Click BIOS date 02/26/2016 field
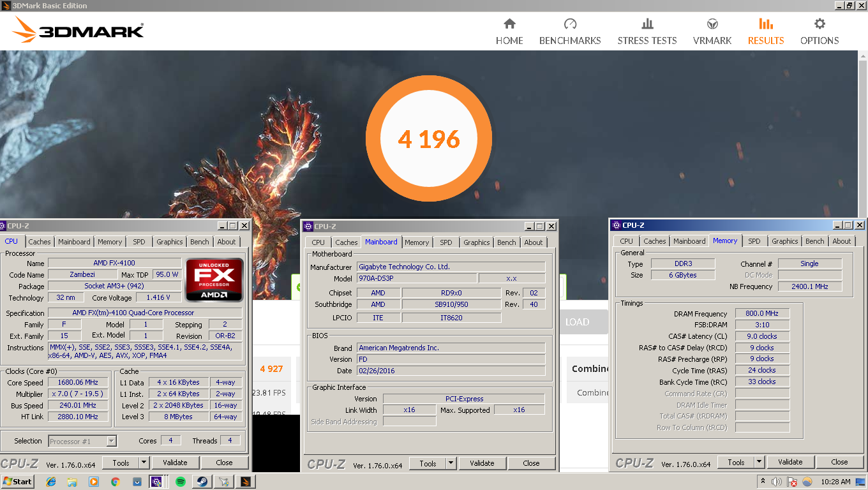868x490 pixels. click(x=451, y=371)
